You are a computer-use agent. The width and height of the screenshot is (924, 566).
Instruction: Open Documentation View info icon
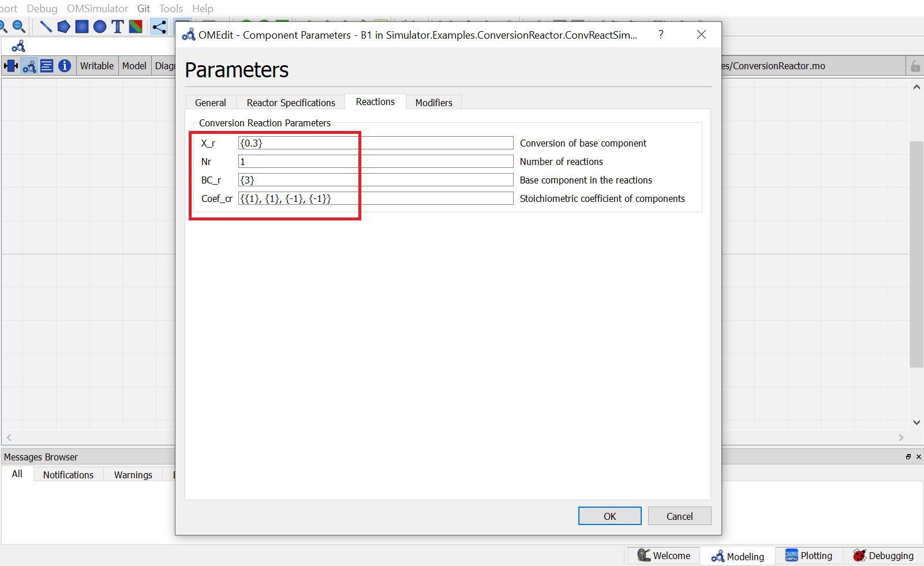pos(65,66)
